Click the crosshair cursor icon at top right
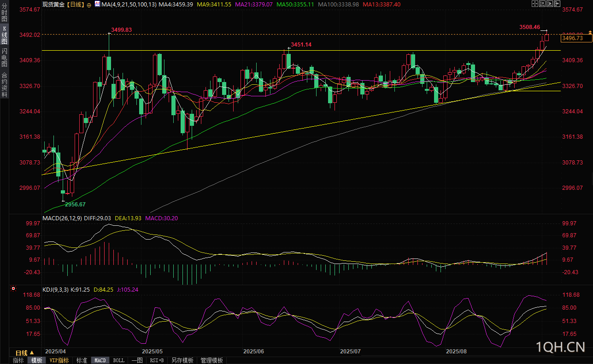 pos(534,4)
